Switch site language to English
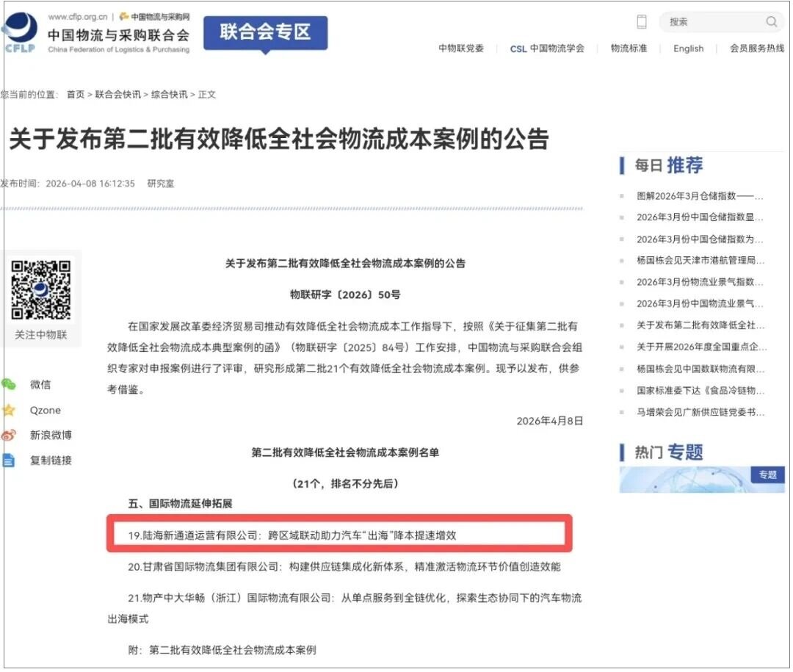 click(688, 48)
